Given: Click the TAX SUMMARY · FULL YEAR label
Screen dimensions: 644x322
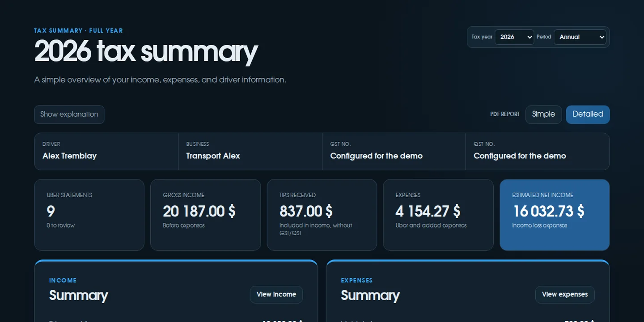Looking at the screenshot, I should click(78, 31).
